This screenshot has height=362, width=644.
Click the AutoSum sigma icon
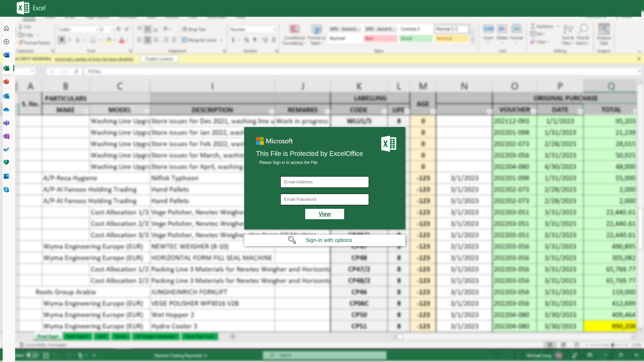tap(533, 26)
